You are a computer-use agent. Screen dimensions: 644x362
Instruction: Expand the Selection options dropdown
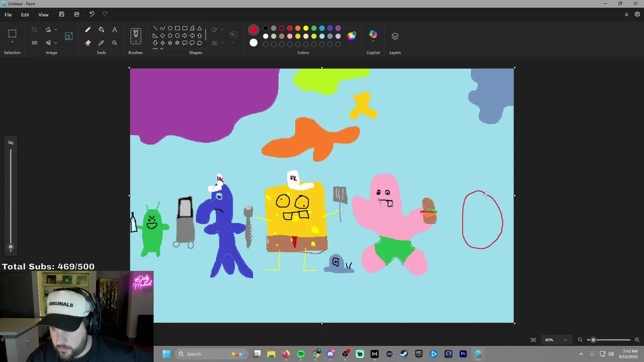12,42
